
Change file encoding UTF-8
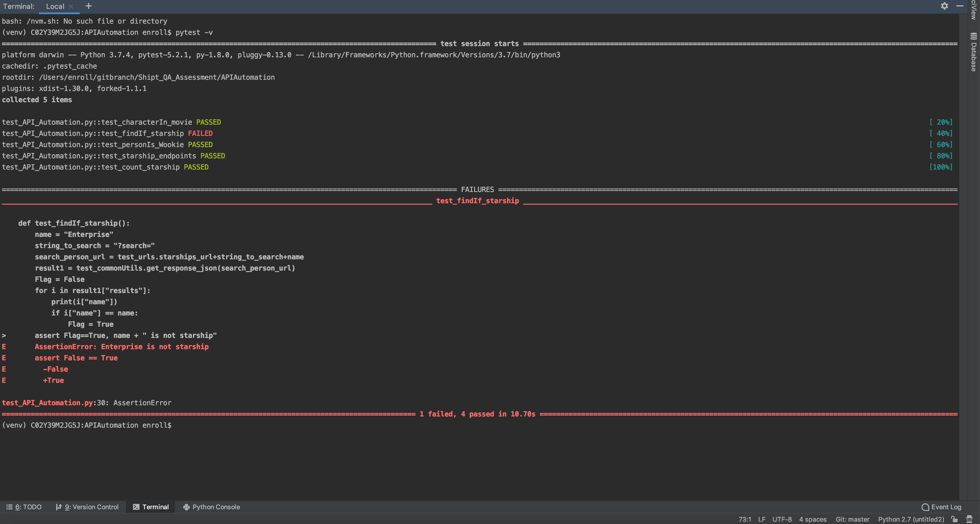pyautogui.click(x=782, y=520)
